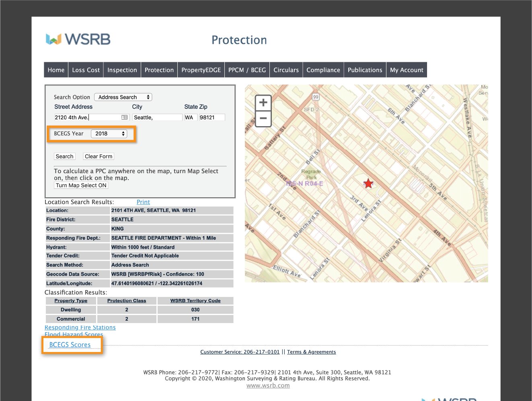Click inside the City input field
This screenshot has height=401, width=532.
click(157, 117)
